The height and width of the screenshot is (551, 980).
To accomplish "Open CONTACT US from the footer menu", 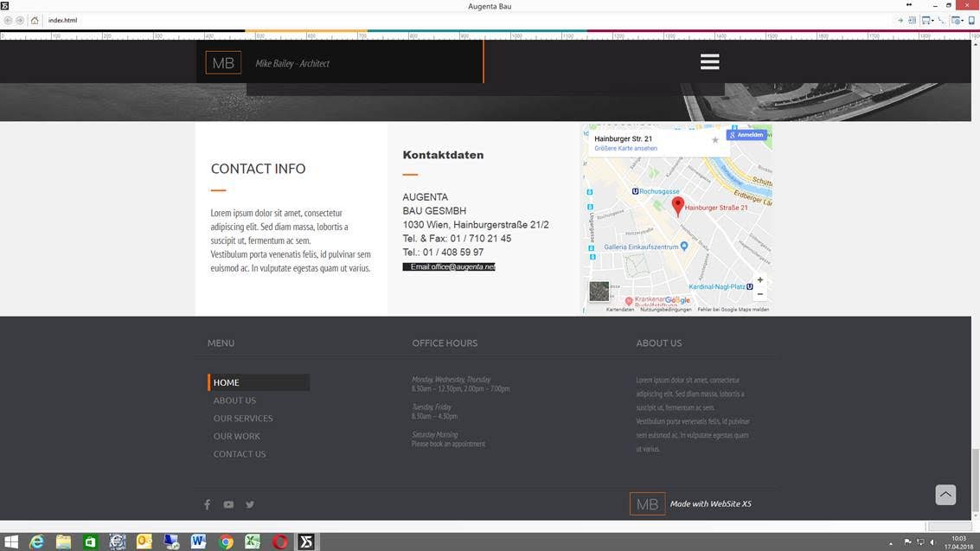I will coord(240,454).
